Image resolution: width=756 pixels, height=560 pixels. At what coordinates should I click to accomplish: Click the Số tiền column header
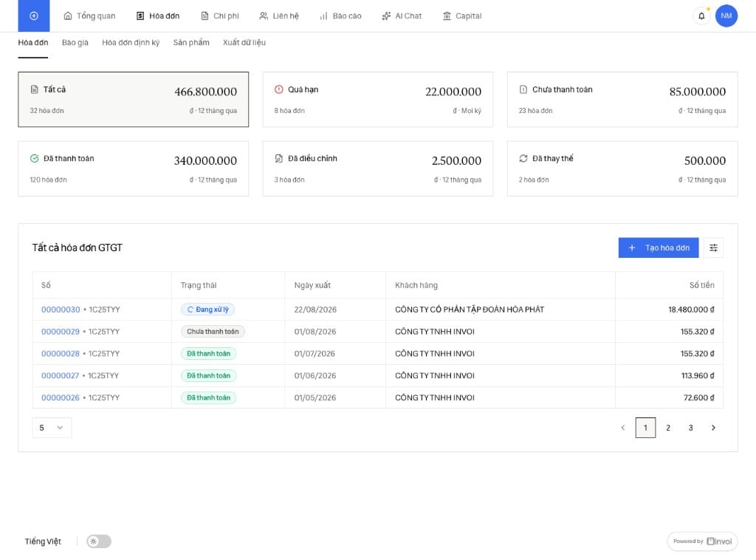[701, 285]
